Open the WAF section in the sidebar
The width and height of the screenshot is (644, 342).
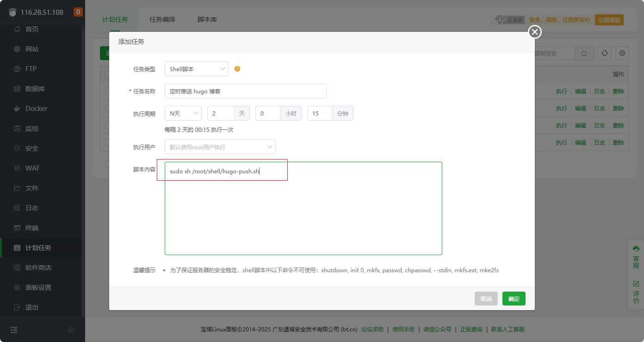coord(32,168)
